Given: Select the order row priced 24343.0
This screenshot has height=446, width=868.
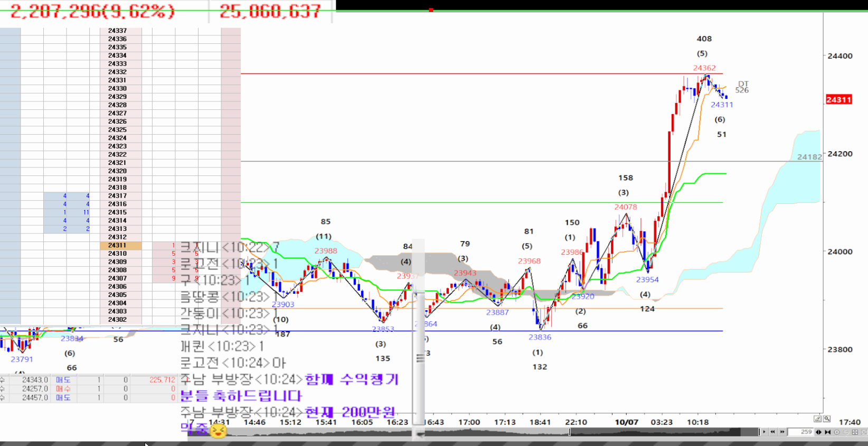Looking at the screenshot, I should [35, 380].
